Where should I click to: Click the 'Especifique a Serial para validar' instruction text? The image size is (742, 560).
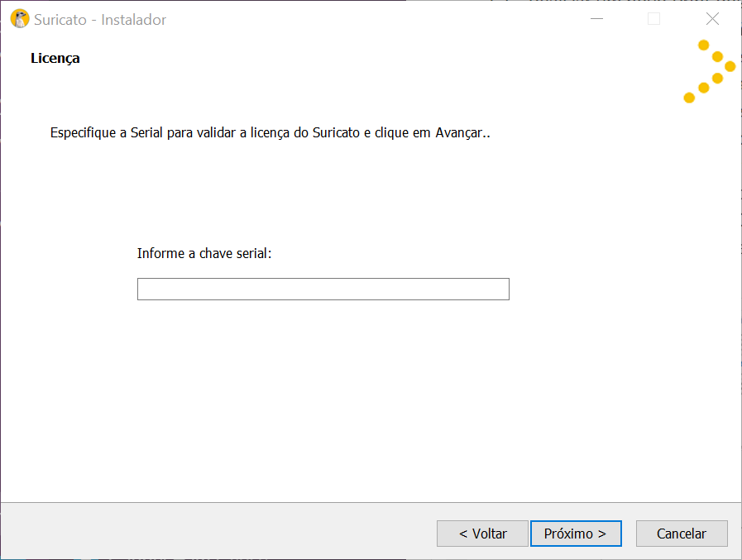[x=270, y=133]
